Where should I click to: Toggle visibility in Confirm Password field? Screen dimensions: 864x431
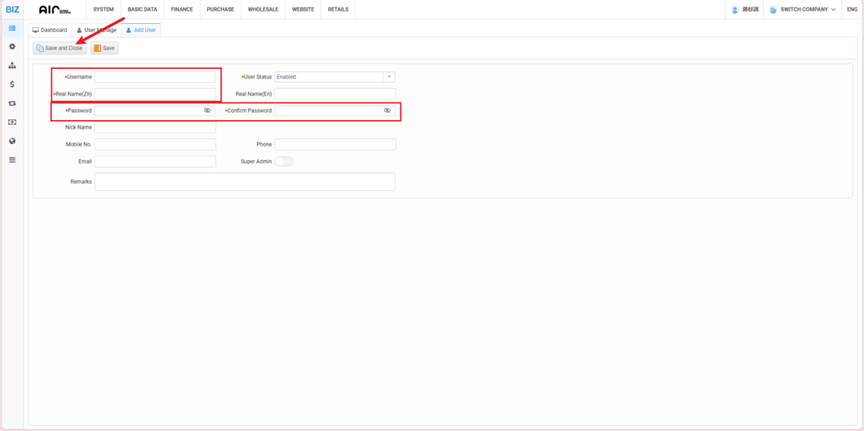(387, 111)
